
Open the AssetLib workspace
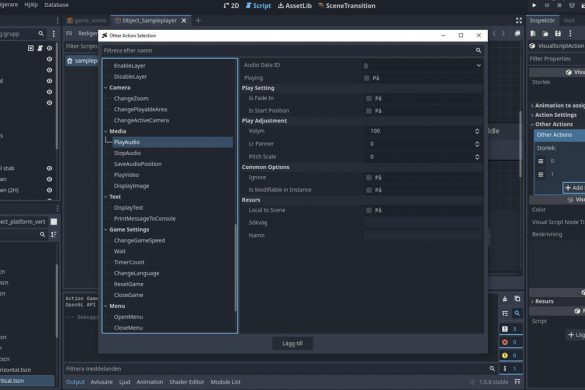pos(295,6)
